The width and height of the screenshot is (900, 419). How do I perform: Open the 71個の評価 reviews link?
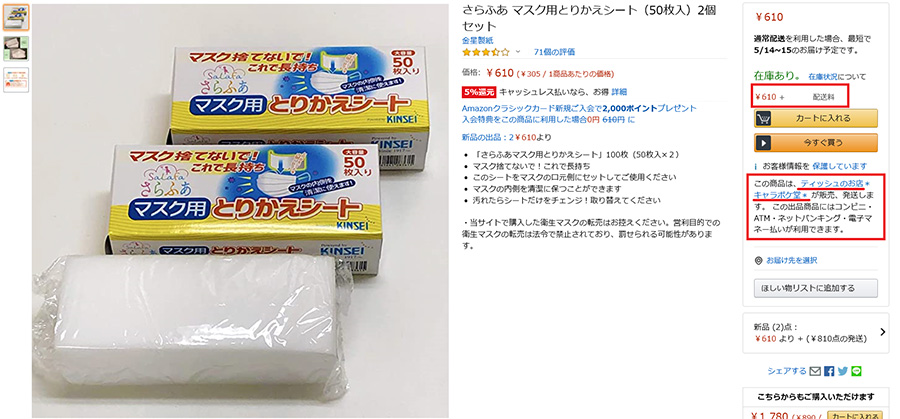click(x=554, y=52)
